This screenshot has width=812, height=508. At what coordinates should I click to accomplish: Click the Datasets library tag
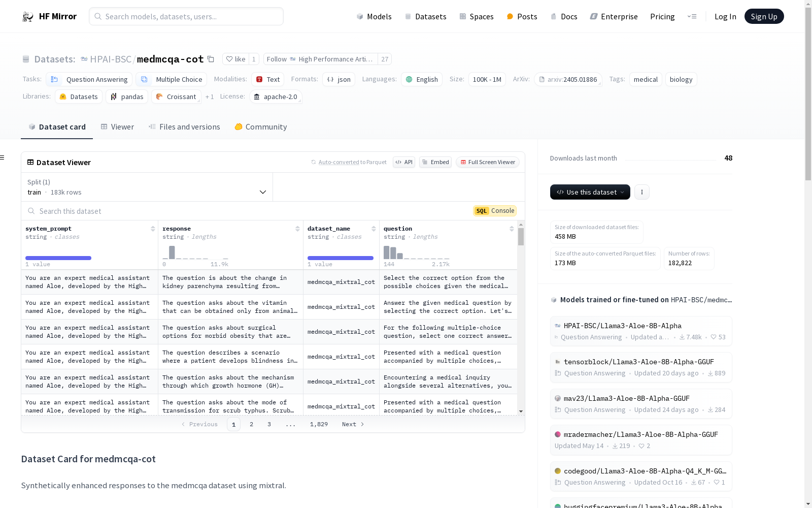79,97
